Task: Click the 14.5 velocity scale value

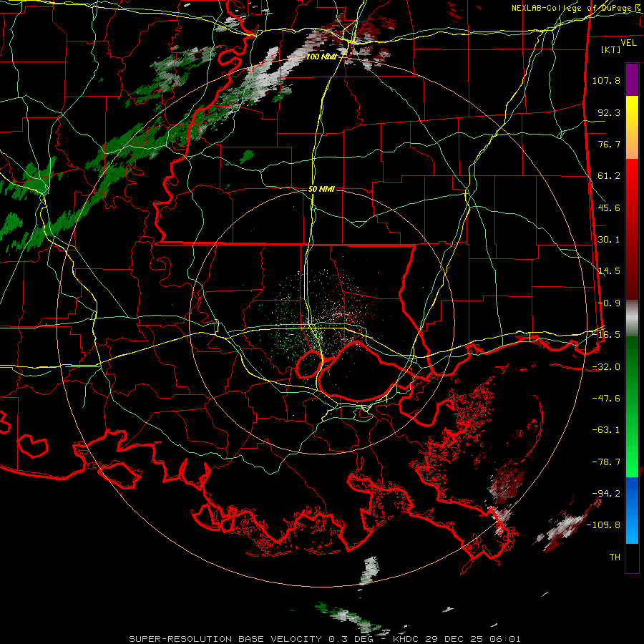Action: pos(609,271)
